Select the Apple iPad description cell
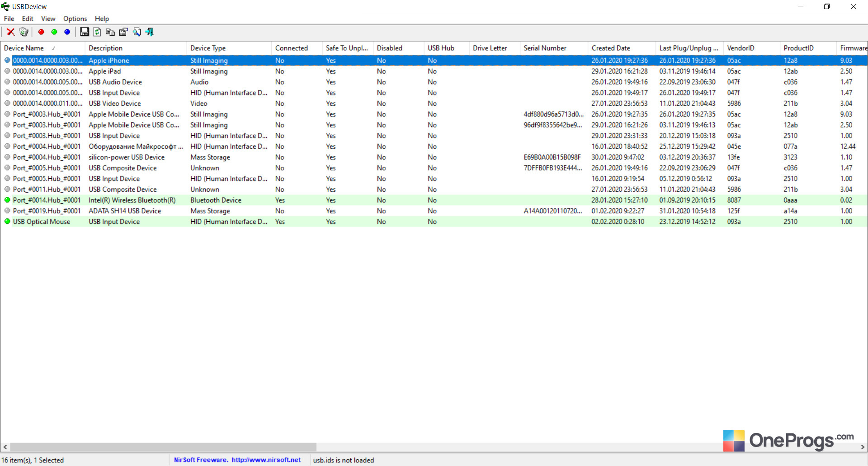This screenshot has width=868, height=466. (x=105, y=71)
